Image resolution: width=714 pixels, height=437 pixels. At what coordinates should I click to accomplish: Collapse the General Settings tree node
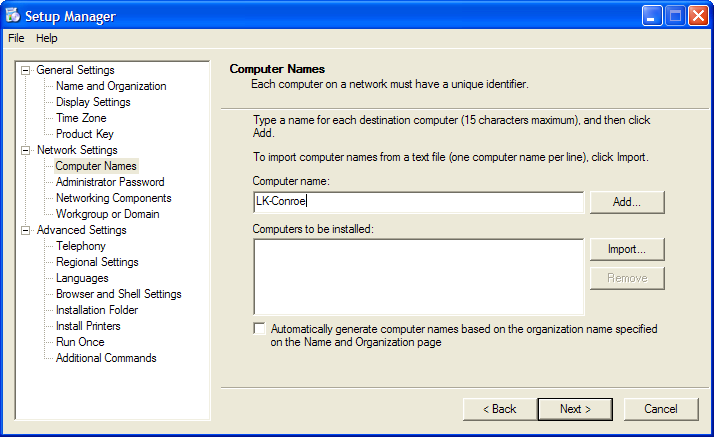(x=26, y=71)
